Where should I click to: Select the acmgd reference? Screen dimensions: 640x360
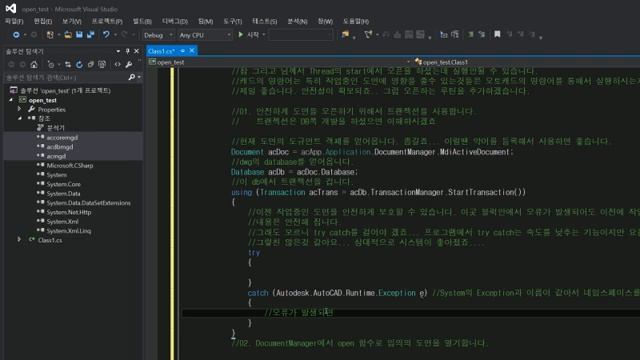(x=56, y=156)
